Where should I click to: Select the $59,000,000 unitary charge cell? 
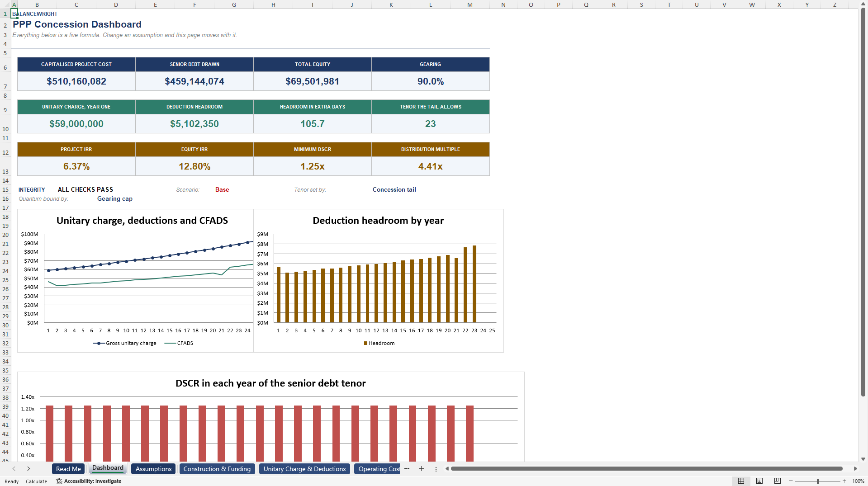point(76,124)
